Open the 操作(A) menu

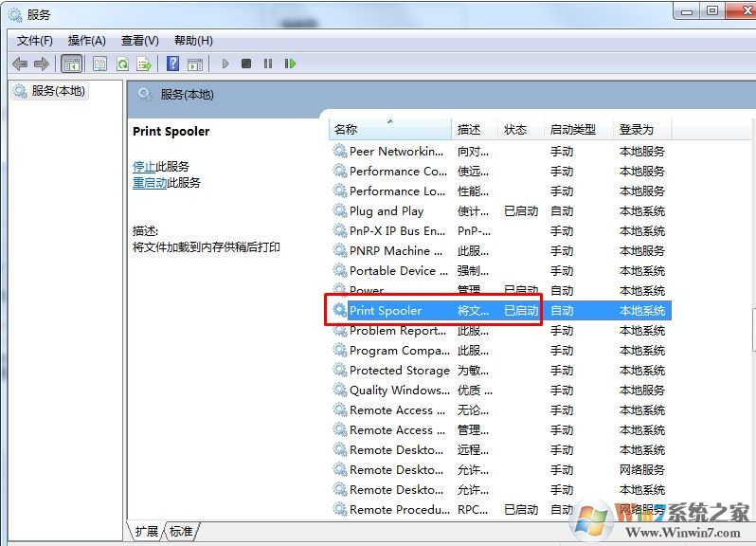(87, 41)
